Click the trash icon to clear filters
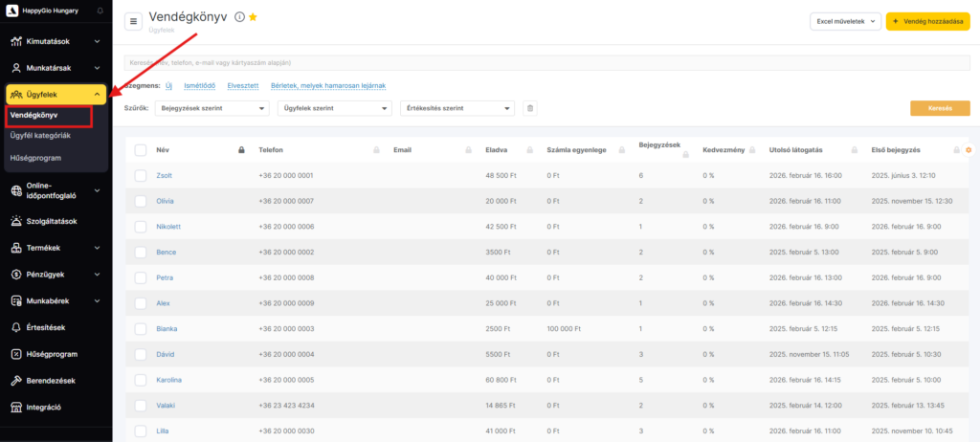The width and height of the screenshot is (980, 442). (530, 108)
